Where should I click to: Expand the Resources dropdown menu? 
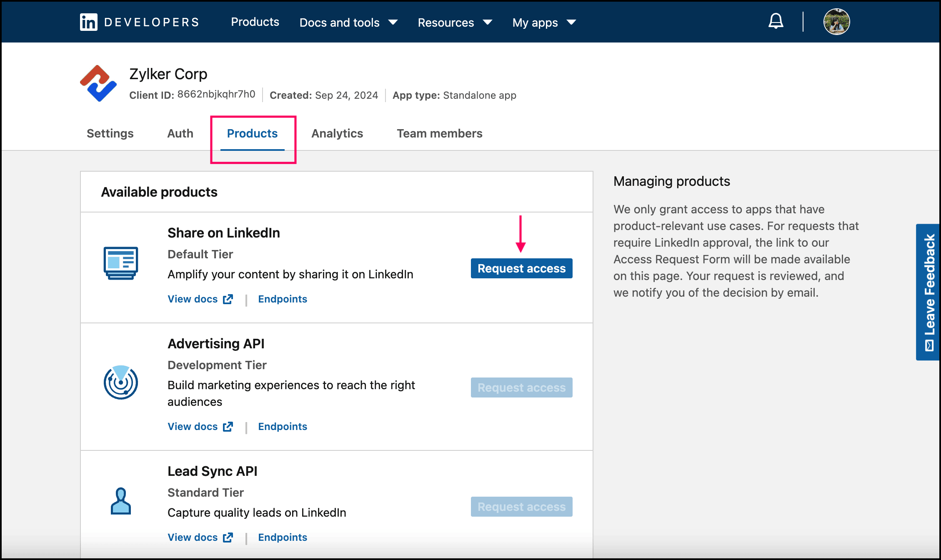coord(455,22)
